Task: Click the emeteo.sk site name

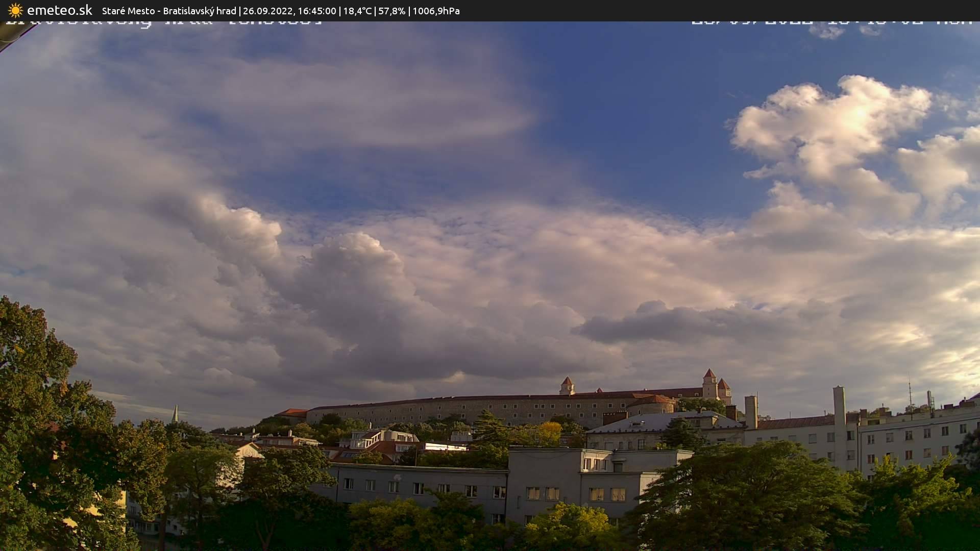Action: point(59,10)
